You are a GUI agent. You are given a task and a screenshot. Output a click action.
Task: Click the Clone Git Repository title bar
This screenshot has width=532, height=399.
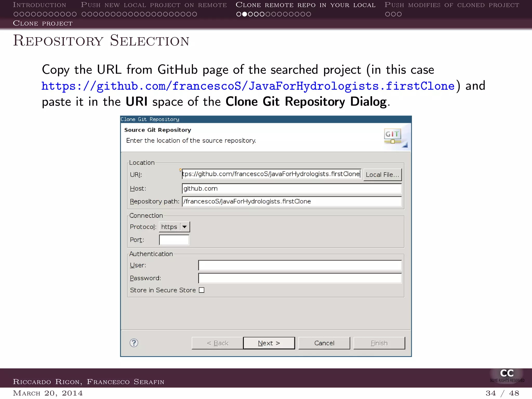coord(266,119)
